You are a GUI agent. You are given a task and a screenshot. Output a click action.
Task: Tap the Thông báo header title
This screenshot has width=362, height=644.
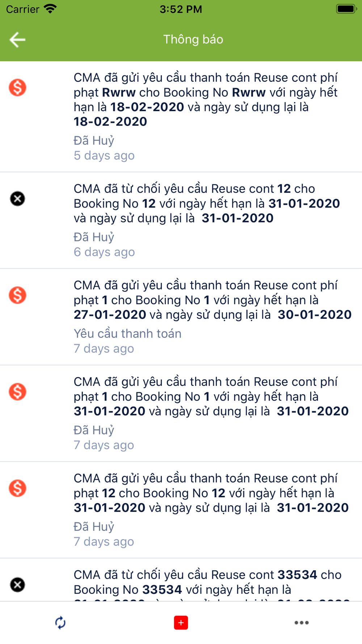[x=193, y=39]
